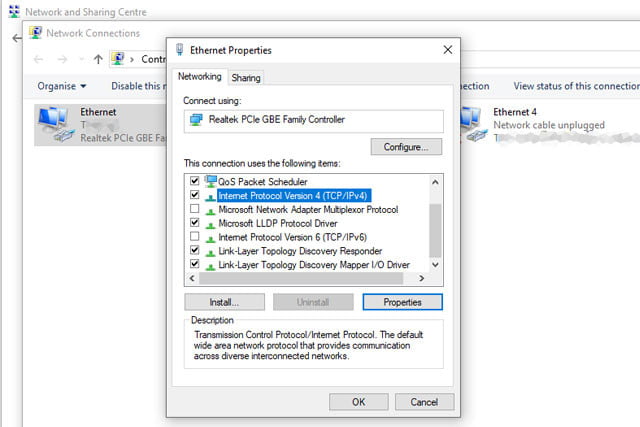Toggle Link-Layer Topology Discovery Mapper checkbox
Image resolution: width=640 pixels, height=427 pixels.
pos(195,264)
